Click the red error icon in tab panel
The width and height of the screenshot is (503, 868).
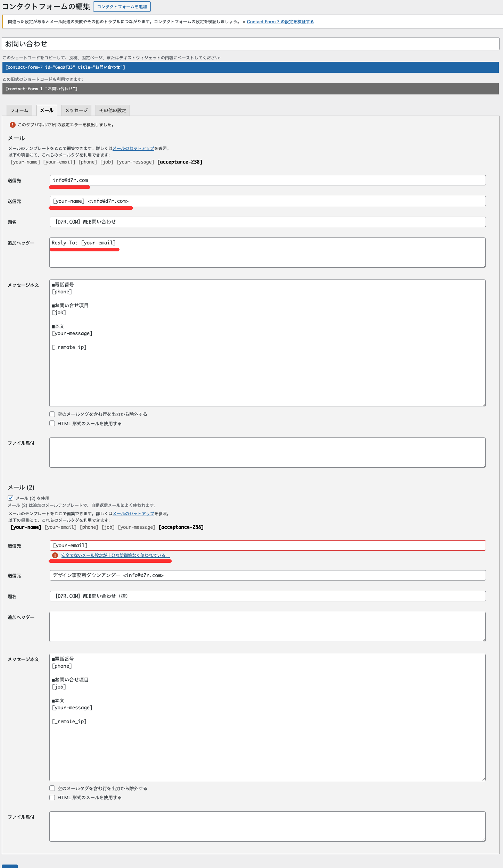[13, 125]
